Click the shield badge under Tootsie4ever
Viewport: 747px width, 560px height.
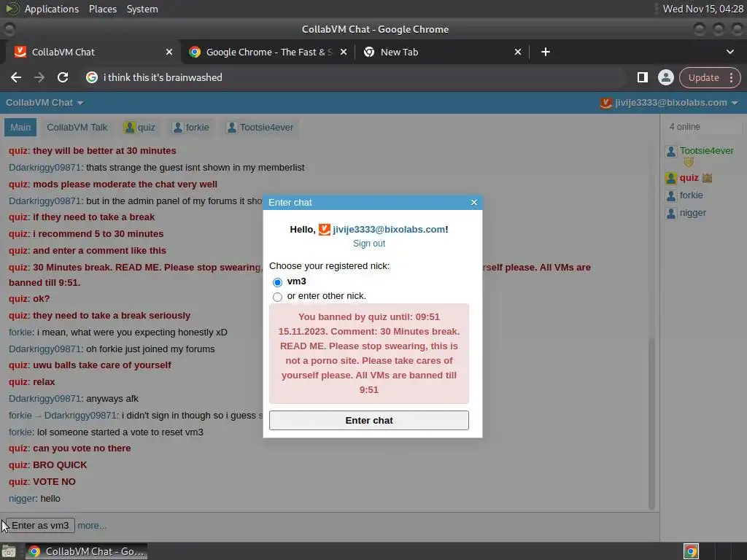pos(689,163)
